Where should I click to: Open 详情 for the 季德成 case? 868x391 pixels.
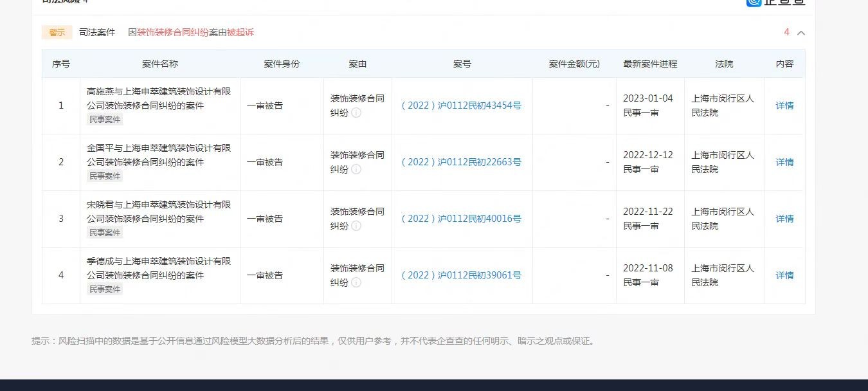pyautogui.click(x=784, y=275)
